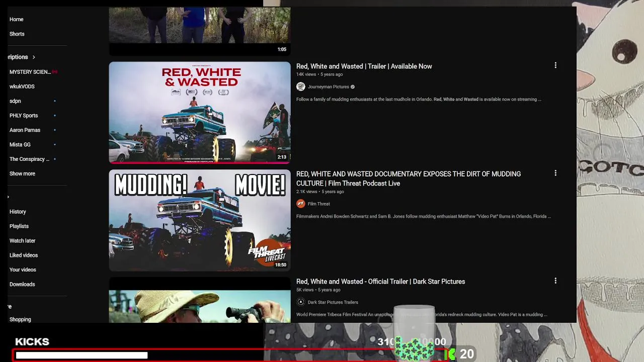Click the green icon beside the 20 counter
The image size is (644, 362).
pos(450,354)
